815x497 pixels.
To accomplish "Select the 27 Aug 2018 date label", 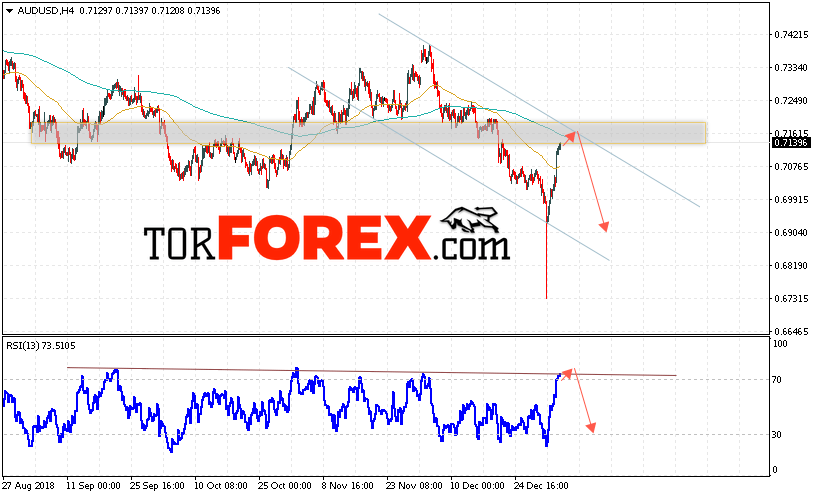I will pyautogui.click(x=29, y=486).
